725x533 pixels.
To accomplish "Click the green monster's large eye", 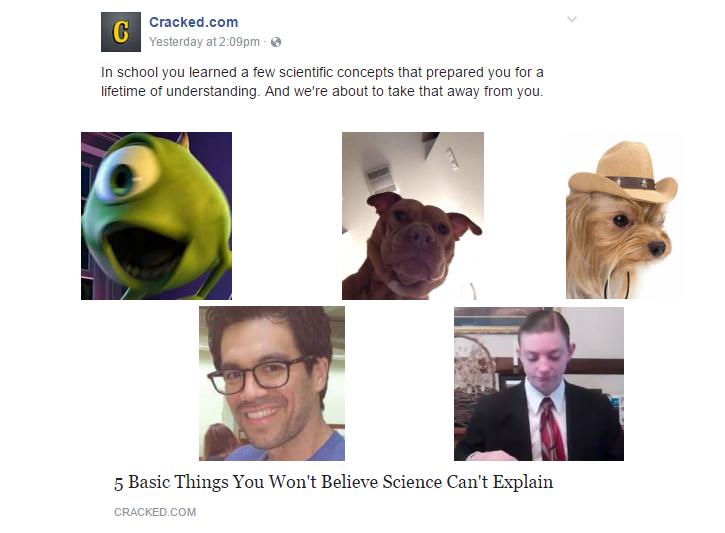I will (126, 175).
